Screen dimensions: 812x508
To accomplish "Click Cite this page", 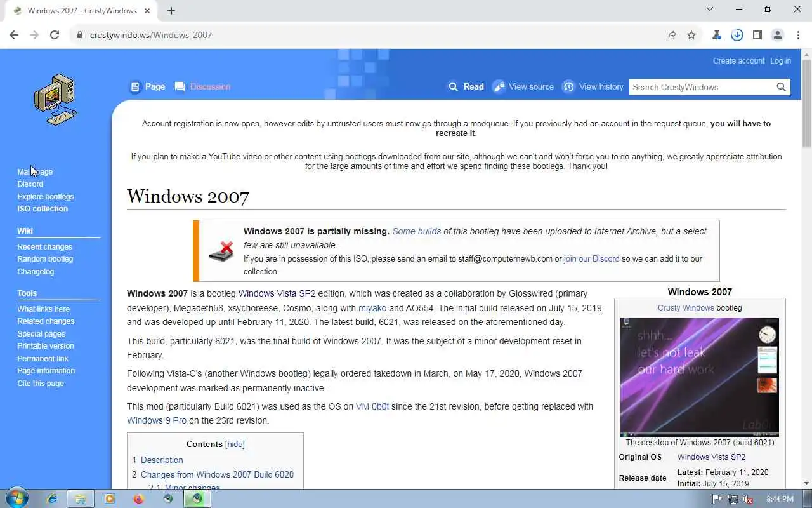I will [x=41, y=384].
